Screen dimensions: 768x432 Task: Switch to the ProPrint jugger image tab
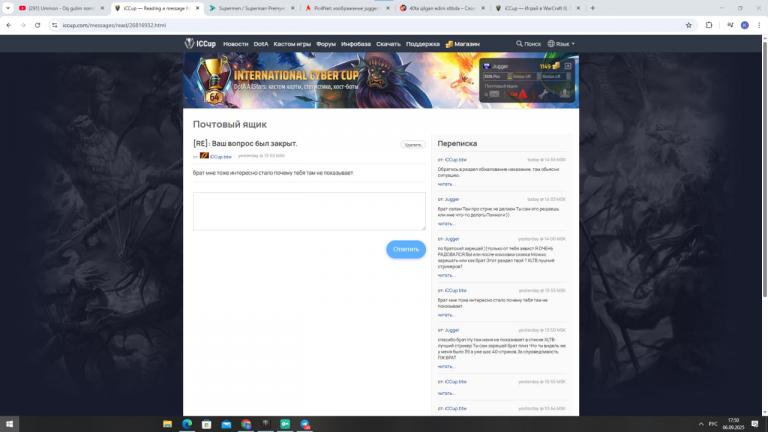click(347, 8)
